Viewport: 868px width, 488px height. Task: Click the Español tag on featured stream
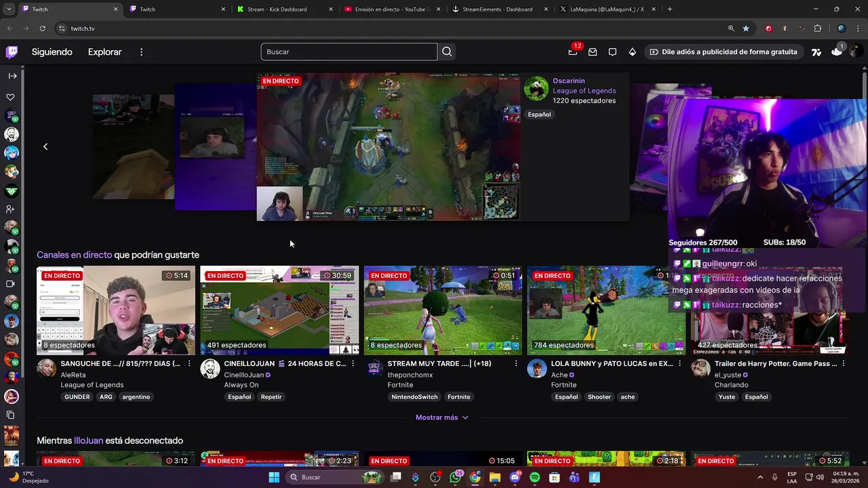coord(540,115)
